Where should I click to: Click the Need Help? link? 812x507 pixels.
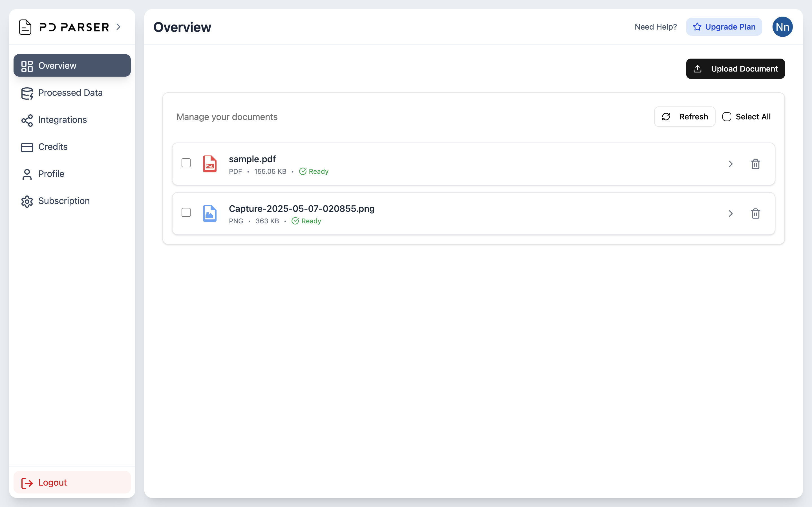tap(655, 27)
